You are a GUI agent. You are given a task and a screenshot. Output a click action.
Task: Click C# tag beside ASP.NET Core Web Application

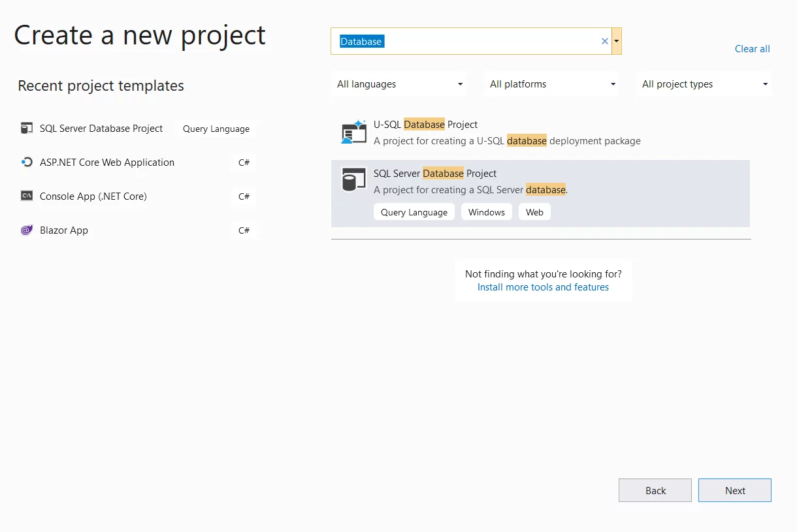coord(244,163)
